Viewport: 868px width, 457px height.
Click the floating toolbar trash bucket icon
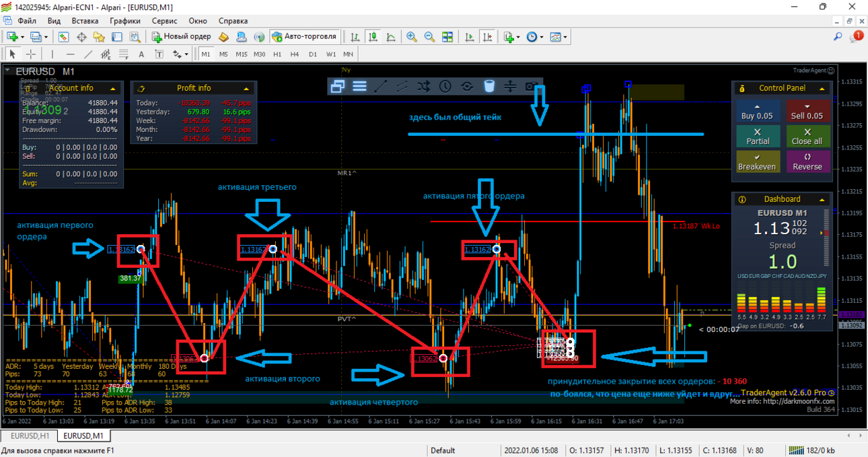point(489,86)
